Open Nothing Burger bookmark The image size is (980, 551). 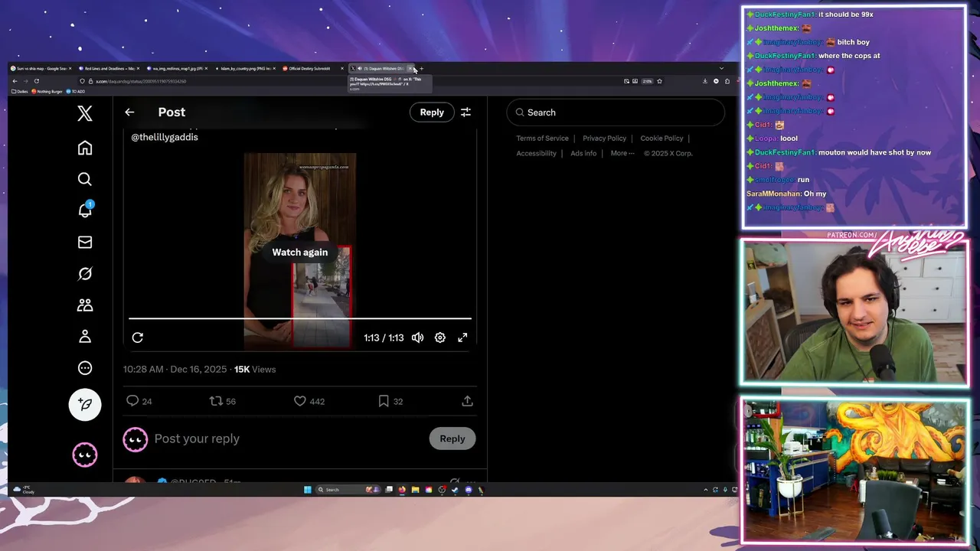(47, 91)
